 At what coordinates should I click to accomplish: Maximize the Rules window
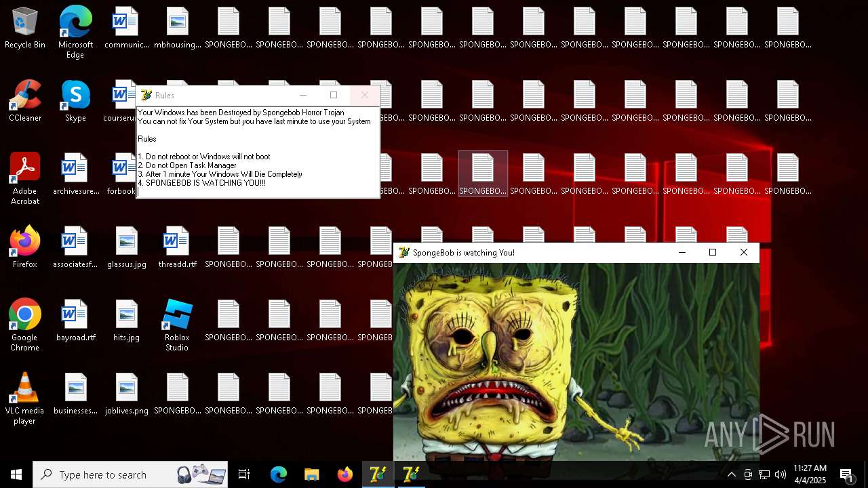[x=334, y=95]
